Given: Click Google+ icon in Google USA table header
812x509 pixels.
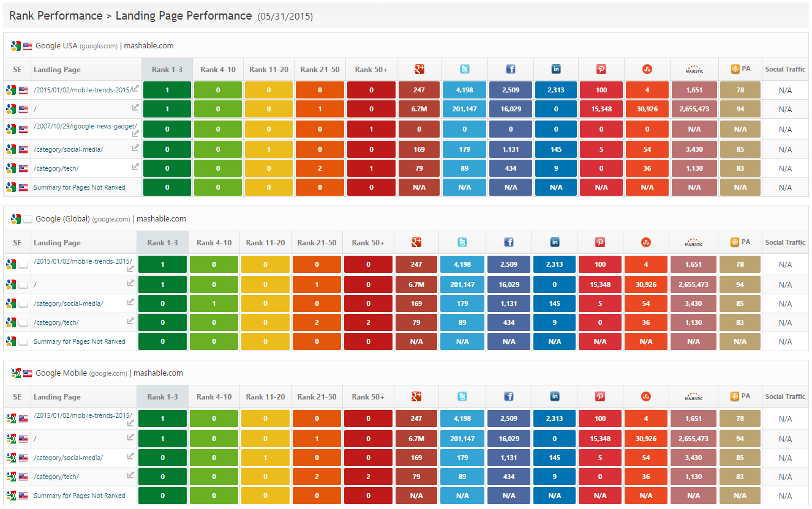Looking at the screenshot, I should pyautogui.click(x=419, y=69).
